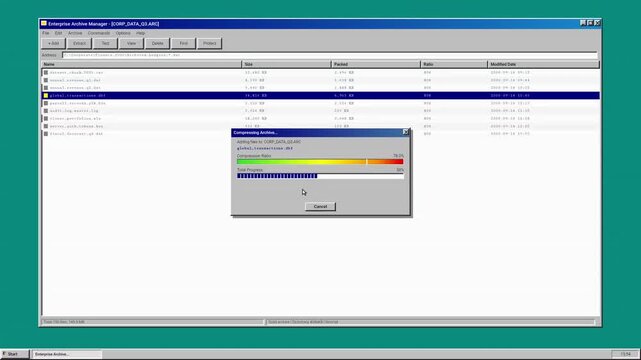The image size is (641, 360).
Task: Click the Delete toolbar button
Action: 157,43
